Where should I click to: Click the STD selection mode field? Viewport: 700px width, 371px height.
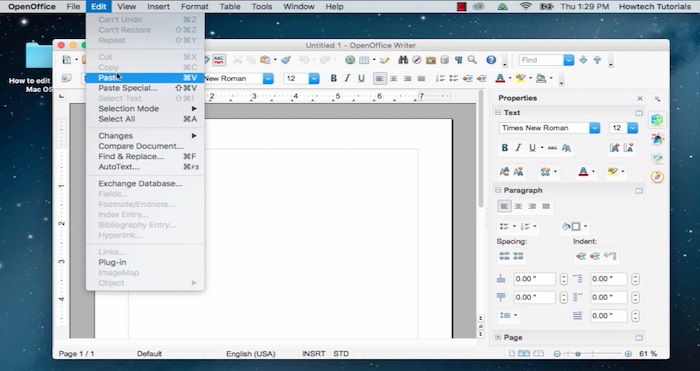click(341, 354)
